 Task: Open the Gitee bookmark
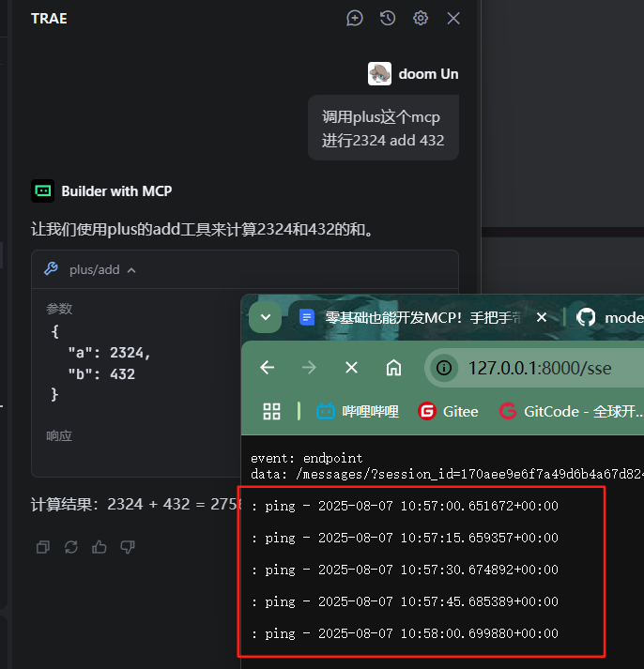(448, 411)
